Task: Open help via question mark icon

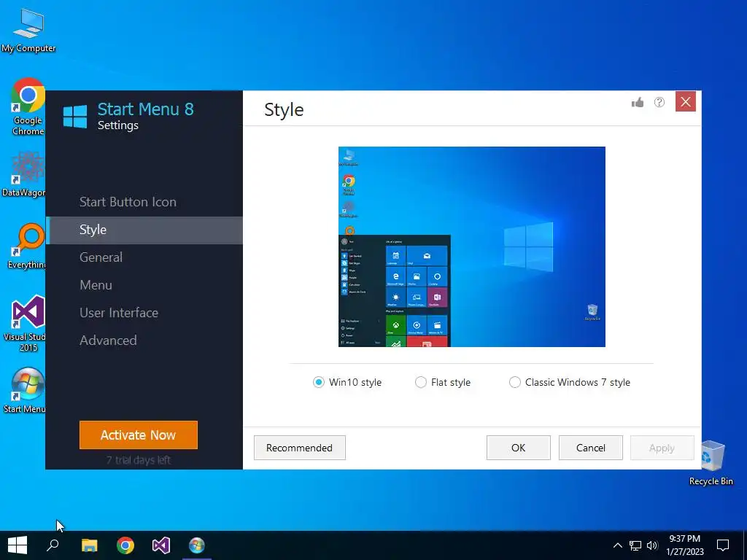Action: coord(659,102)
